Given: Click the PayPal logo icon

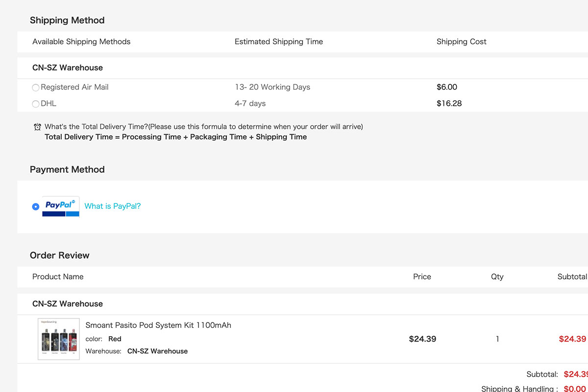Looking at the screenshot, I should 61,206.
